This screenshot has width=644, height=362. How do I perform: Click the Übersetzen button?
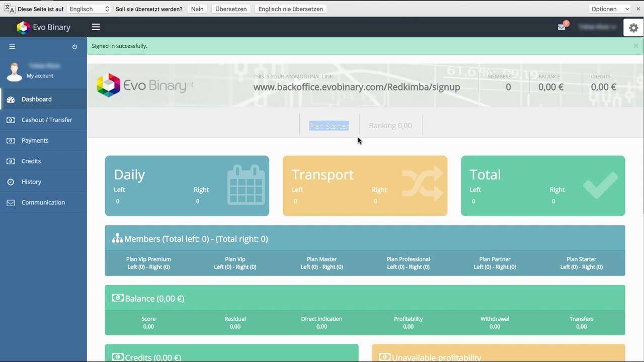pos(231,9)
